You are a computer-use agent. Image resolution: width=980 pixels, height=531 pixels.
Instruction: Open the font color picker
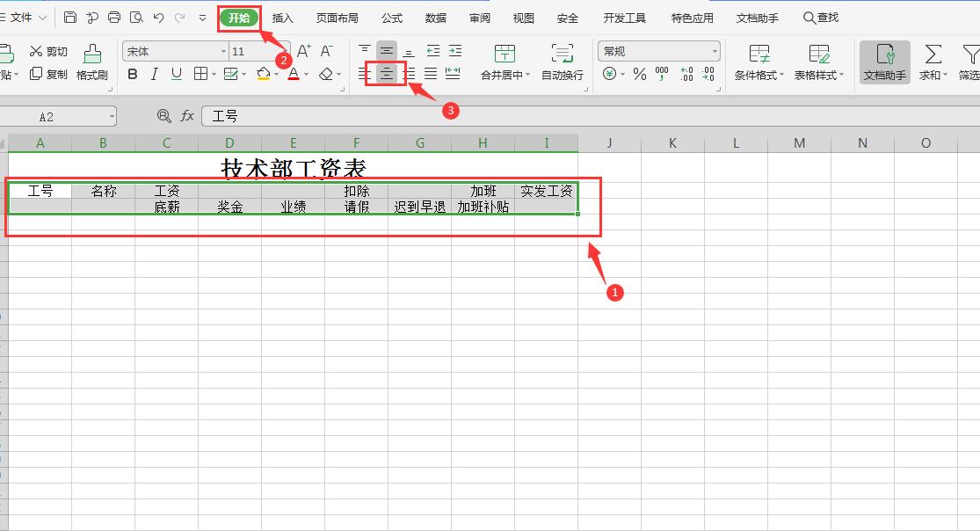pos(305,76)
